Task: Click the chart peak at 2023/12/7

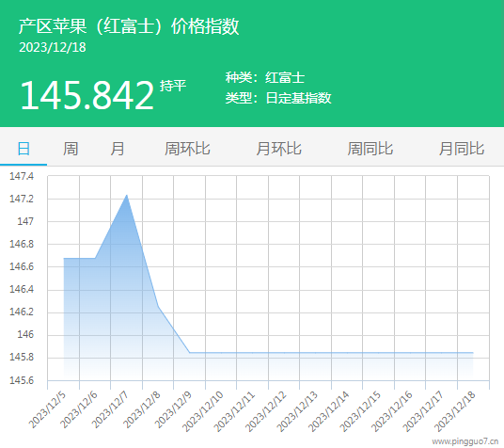Action: tap(127, 195)
